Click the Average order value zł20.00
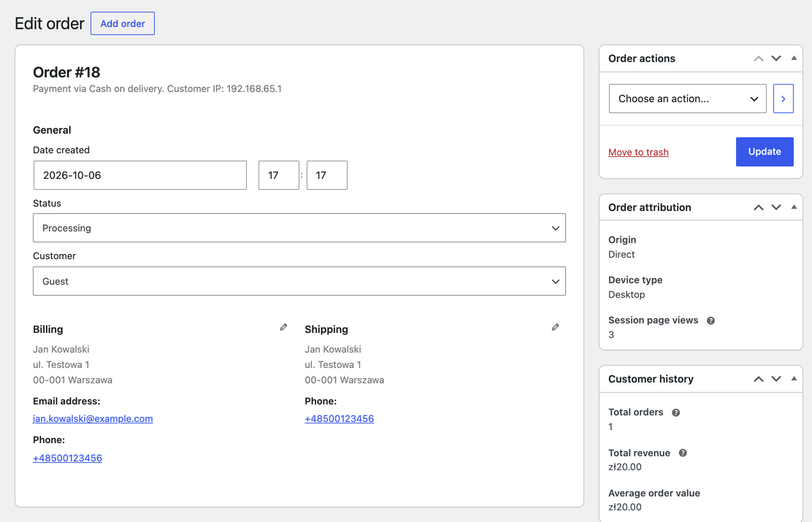The width and height of the screenshot is (812, 522). coord(625,507)
